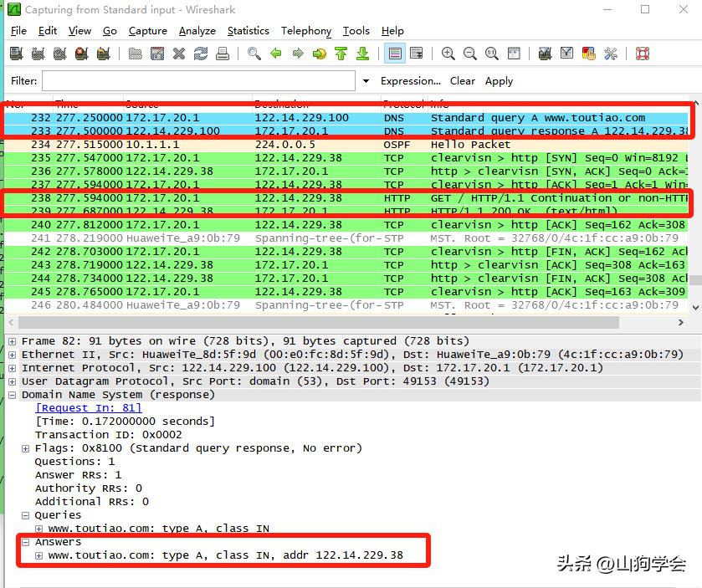
Task: Click the restart capture icon
Action: tap(103, 54)
